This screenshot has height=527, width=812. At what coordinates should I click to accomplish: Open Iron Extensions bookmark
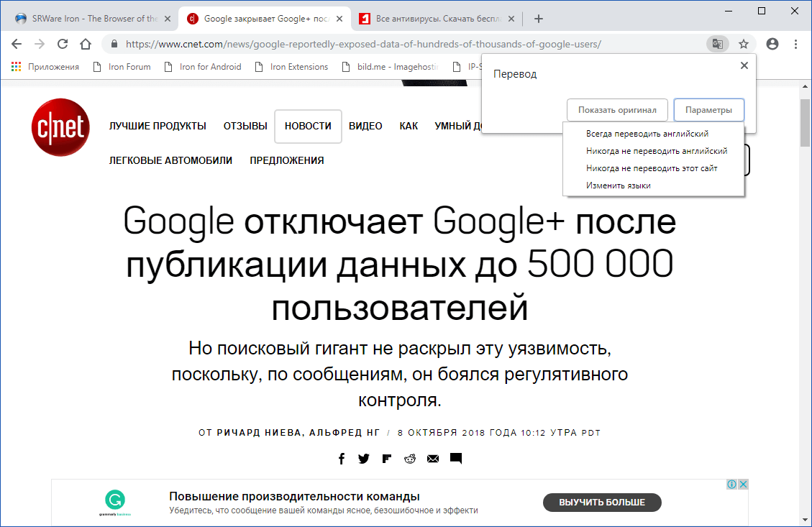point(291,67)
